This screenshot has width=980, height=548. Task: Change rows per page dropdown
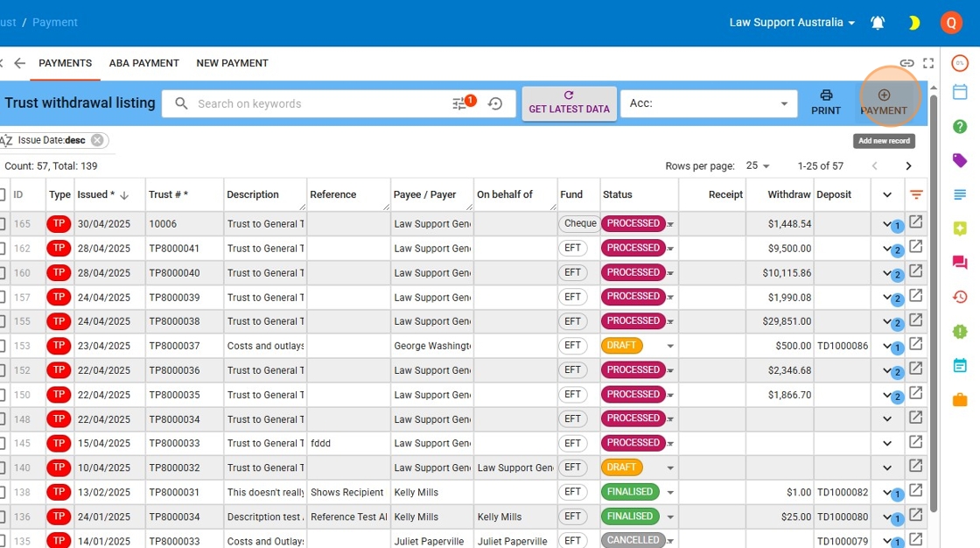click(758, 165)
